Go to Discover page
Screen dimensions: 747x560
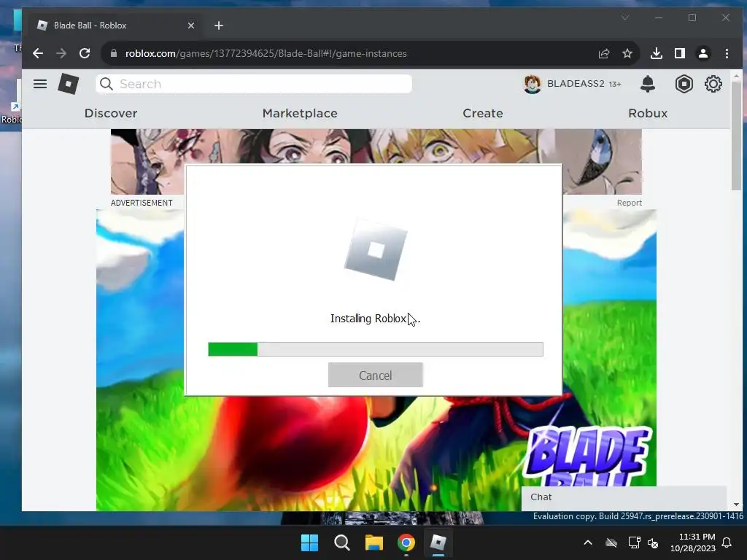coord(111,113)
